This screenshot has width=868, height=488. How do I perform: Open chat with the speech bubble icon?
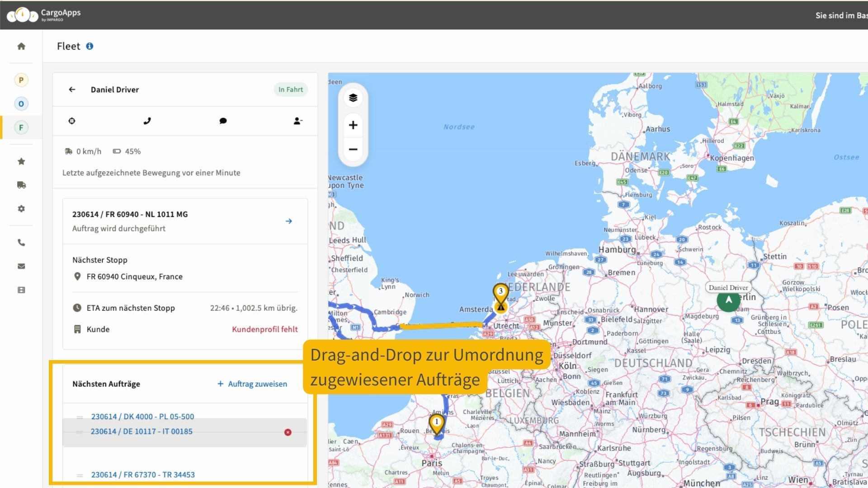(223, 121)
